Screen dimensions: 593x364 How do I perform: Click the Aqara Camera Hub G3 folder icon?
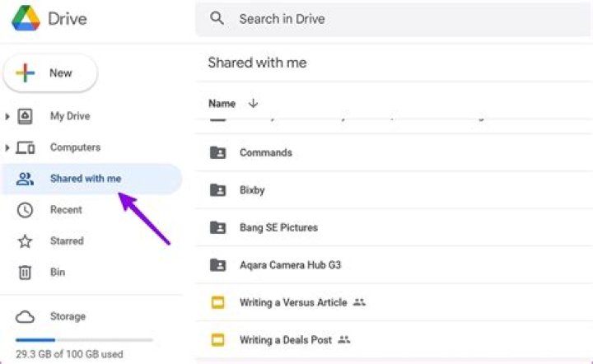pos(217,264)
